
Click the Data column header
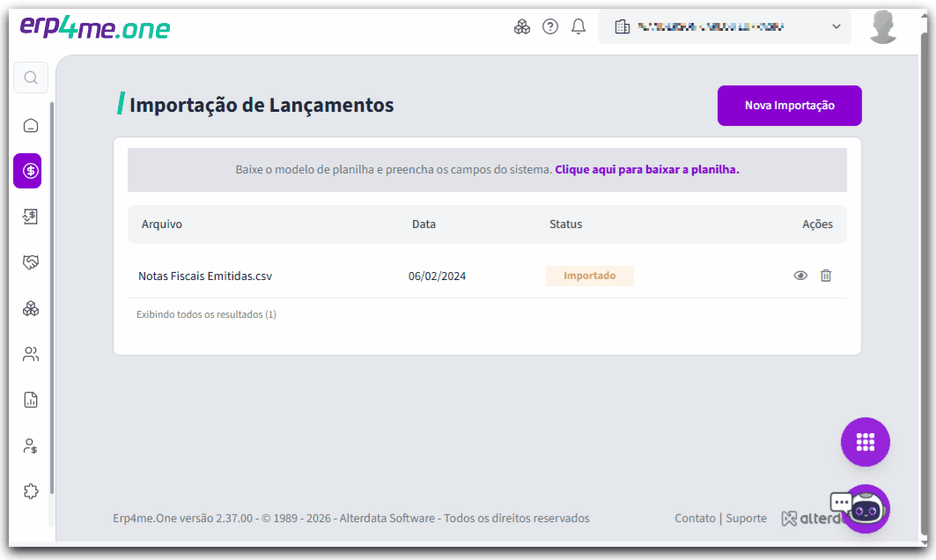tap(424, 224)
